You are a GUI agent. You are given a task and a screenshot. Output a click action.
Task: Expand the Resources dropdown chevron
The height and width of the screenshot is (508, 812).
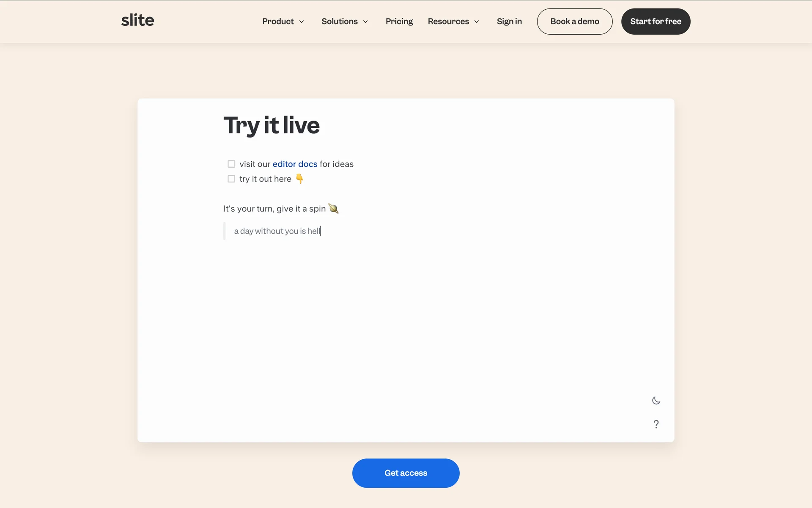[477, 22]
